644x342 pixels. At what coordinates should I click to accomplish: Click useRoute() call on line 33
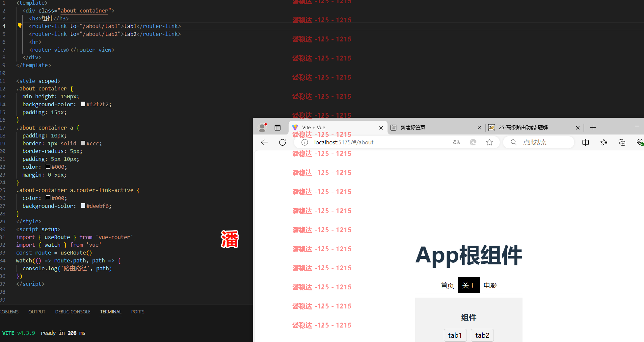(76, 253)
